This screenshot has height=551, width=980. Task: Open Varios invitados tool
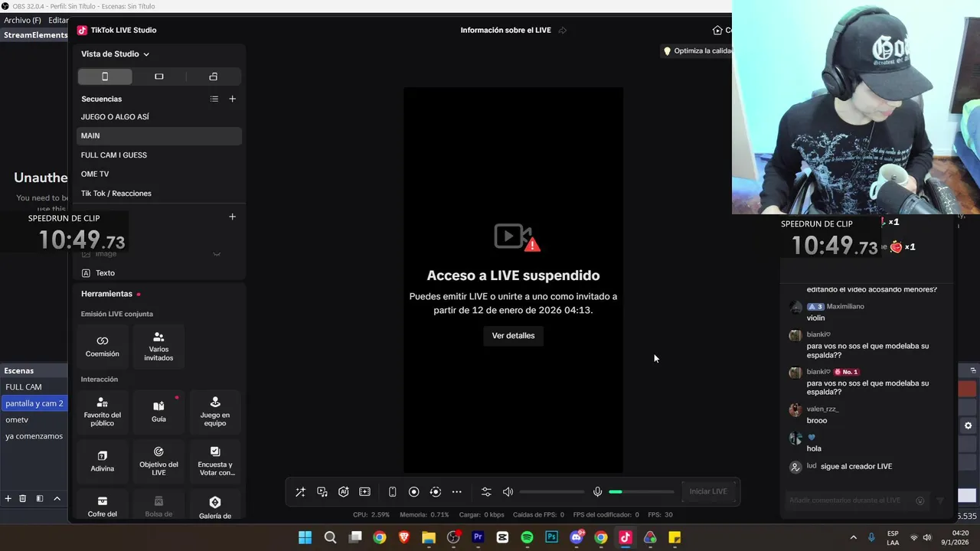[158, 346]
